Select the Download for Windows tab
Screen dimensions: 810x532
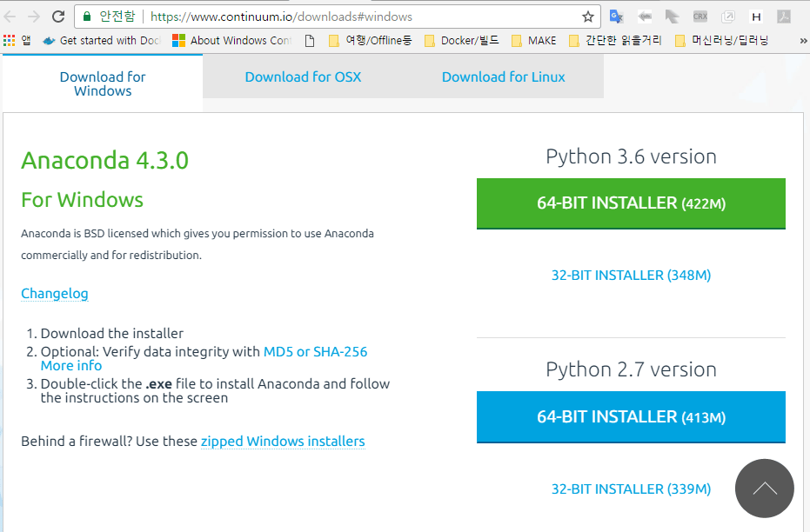[x=103, y=83]
